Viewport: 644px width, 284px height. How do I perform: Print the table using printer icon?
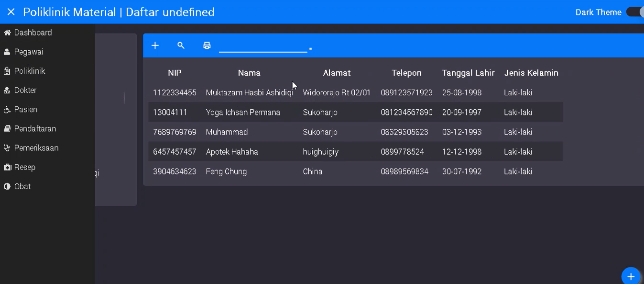[x=207, y=45]
